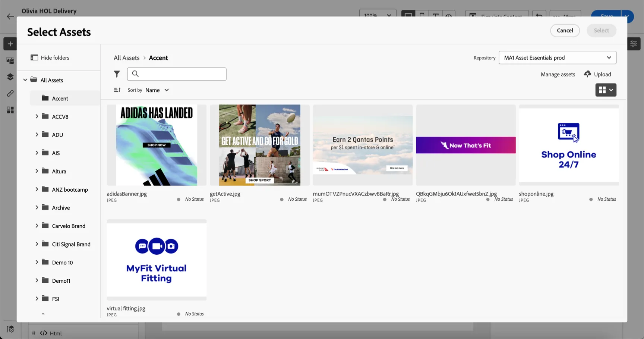Screen dimensions: 644x339
Task: Click the Accent breadcrumb label
Action: pyautogui.click(x=158, y=58)
